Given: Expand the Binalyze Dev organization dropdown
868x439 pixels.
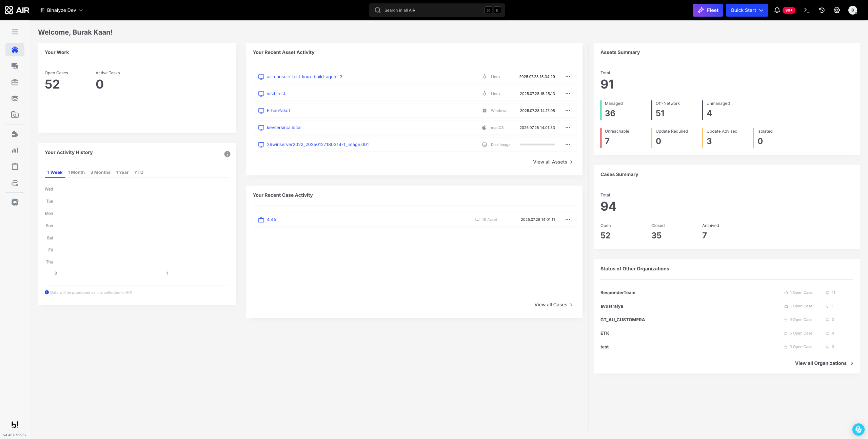Looking at the screenshot, I should tap(61, 10).
